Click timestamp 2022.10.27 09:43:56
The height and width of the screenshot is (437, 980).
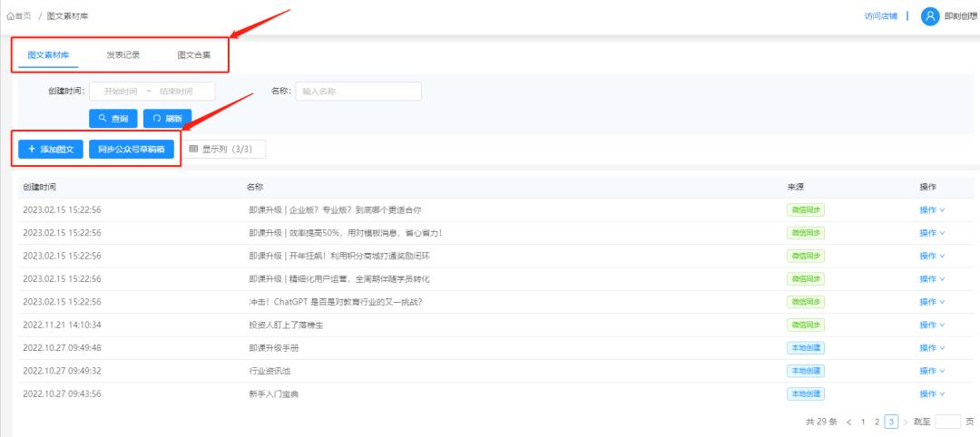click(x=62, y=393)
